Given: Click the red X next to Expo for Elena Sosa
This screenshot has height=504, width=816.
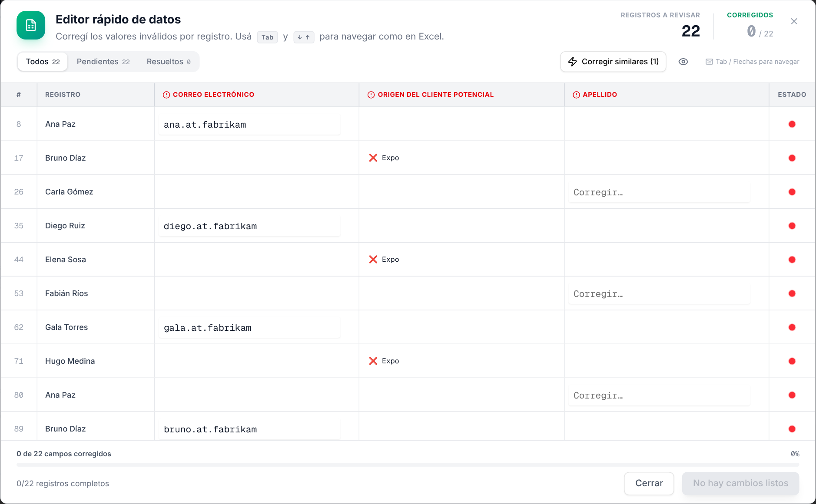Looking at the screenshot, I should [373, 260].
